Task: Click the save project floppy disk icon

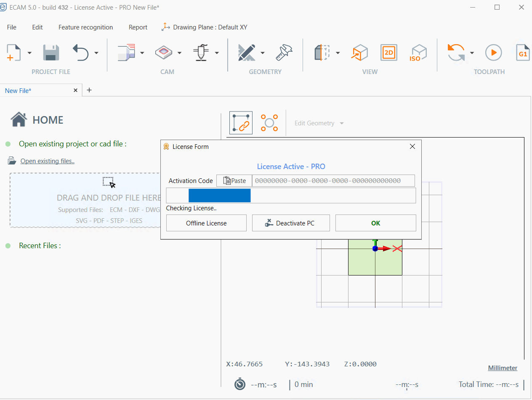Action: tap(51, 53)
